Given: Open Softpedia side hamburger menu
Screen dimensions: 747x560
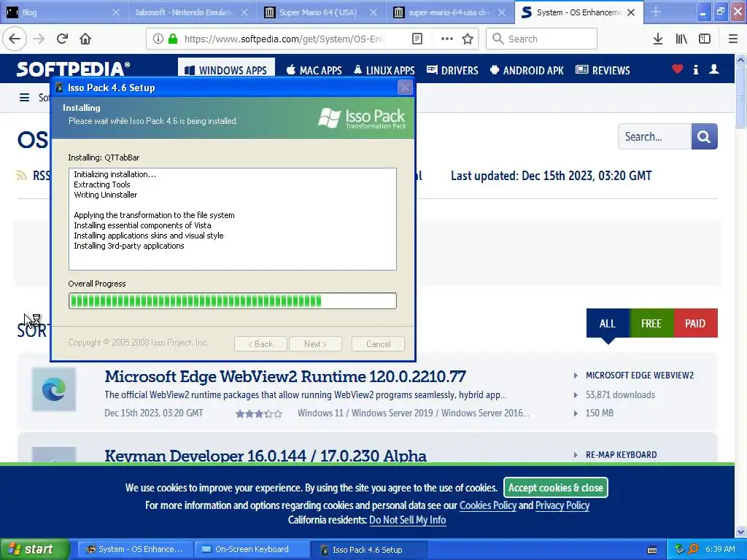Looking at the screenshot, I should (x=24, y=98).
